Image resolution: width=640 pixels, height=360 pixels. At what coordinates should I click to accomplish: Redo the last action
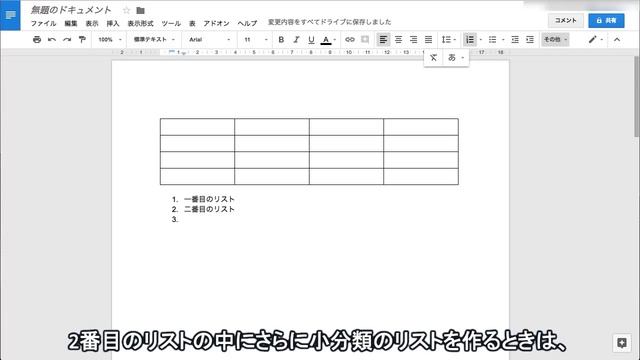(67, 40)
